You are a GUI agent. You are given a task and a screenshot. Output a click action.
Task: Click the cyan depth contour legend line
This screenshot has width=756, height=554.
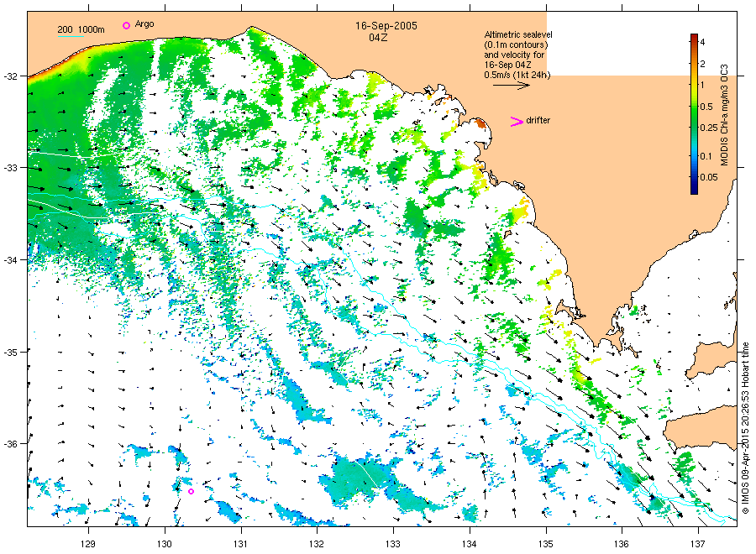coord(71,36)
